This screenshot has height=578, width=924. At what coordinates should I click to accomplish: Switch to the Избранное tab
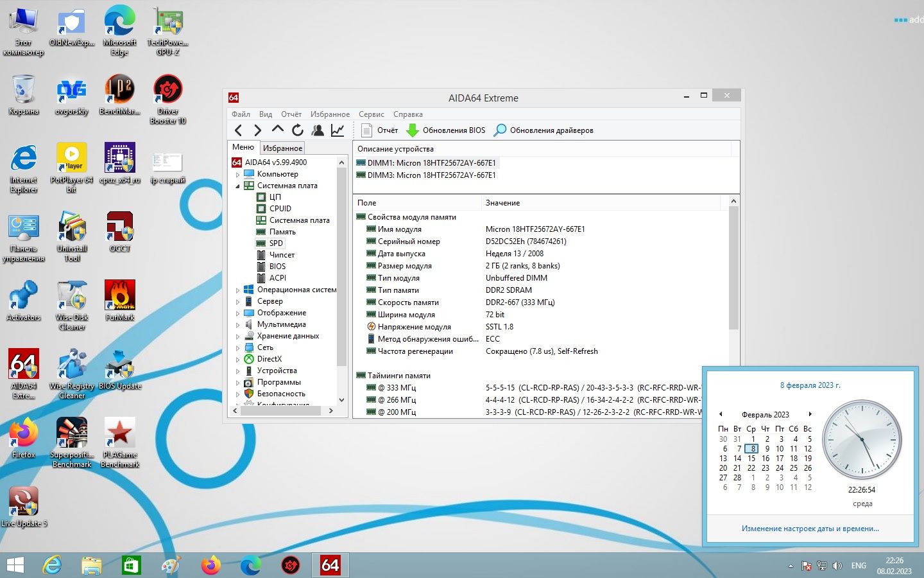point(282,148)
